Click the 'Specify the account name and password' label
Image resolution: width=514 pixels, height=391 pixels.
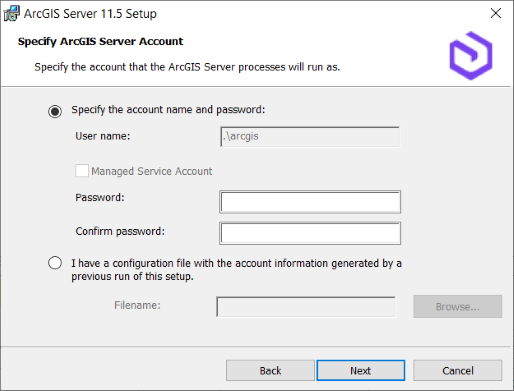tap(168, 110)
